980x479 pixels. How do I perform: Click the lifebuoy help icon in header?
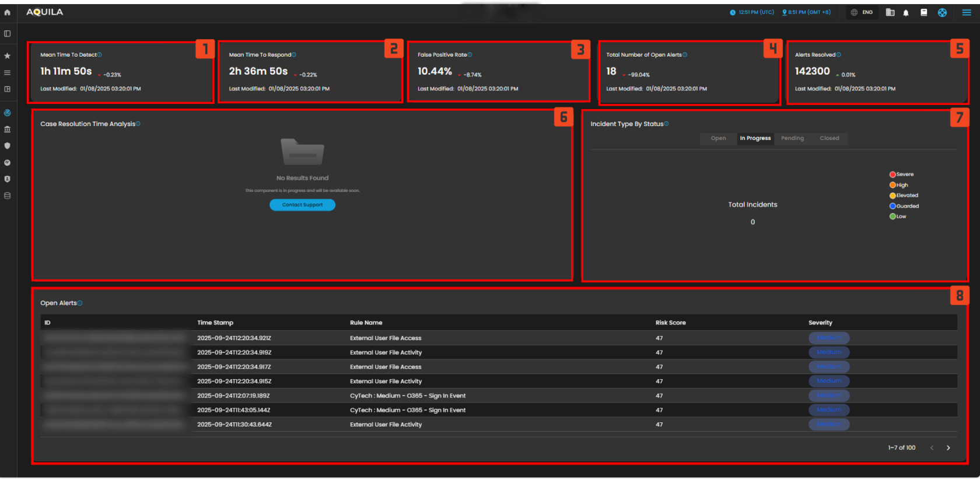pyautogui.click(x=942, y=13)
